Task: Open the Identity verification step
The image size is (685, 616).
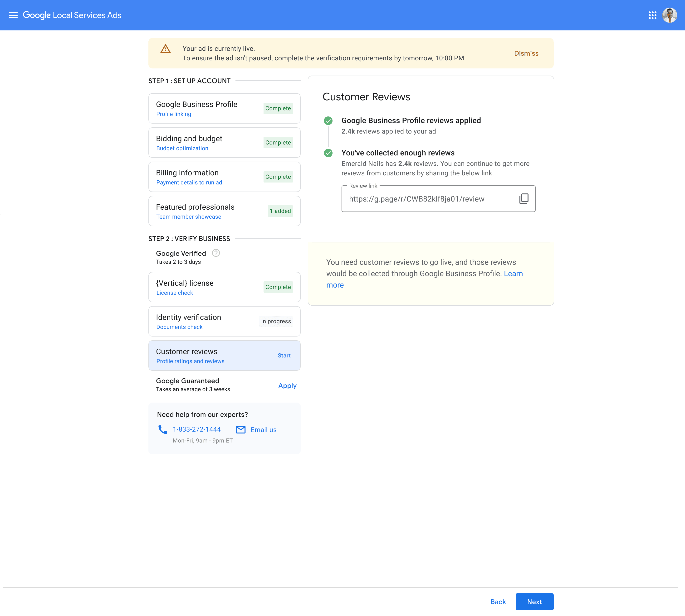Action: pos(224,321)
